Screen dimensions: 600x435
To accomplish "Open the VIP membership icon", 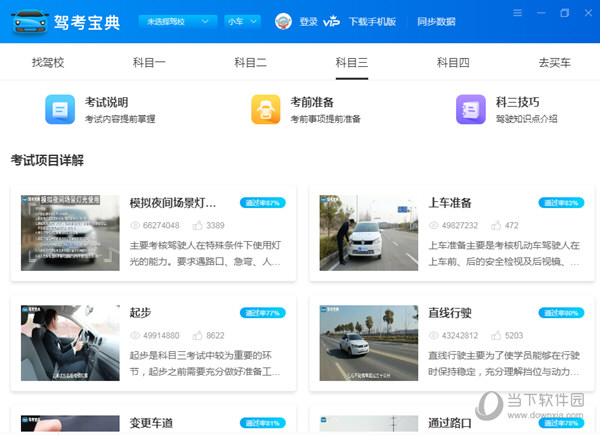I will [331, 21].
